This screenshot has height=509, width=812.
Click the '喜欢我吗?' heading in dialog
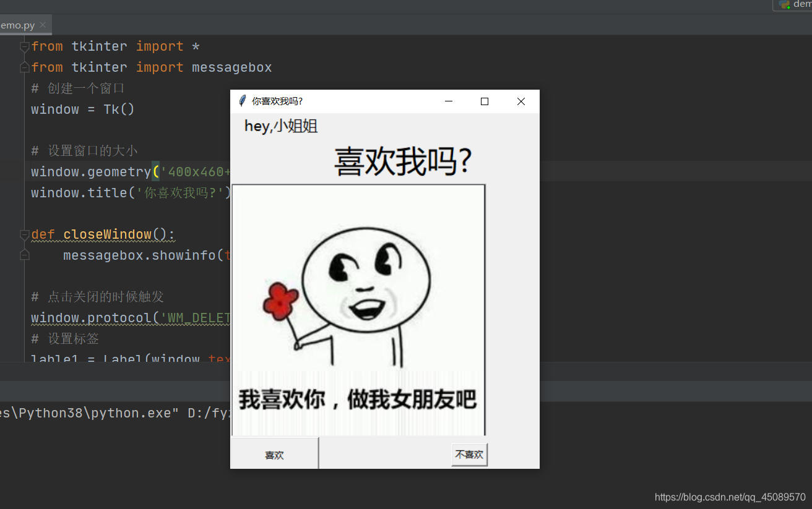pyautogui.click(x=404, y=161)
